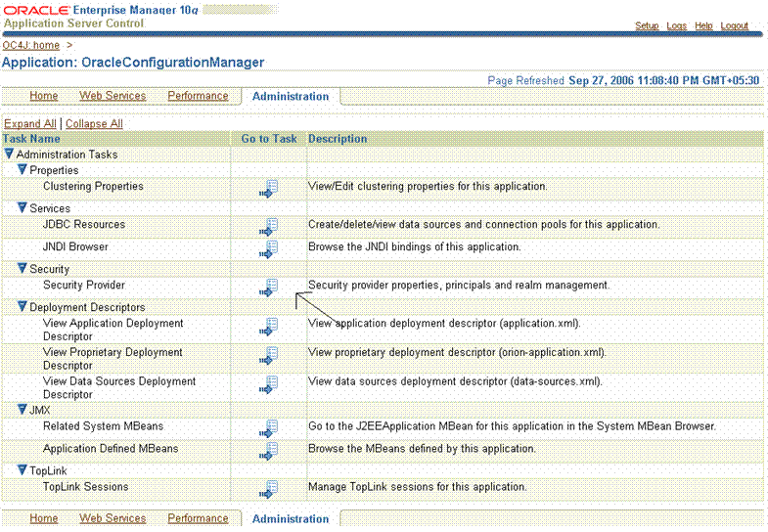Collapse the Deployment Descriptors group arrow
The width and height of the screenshot is (768, 532).
click(23, 306)
